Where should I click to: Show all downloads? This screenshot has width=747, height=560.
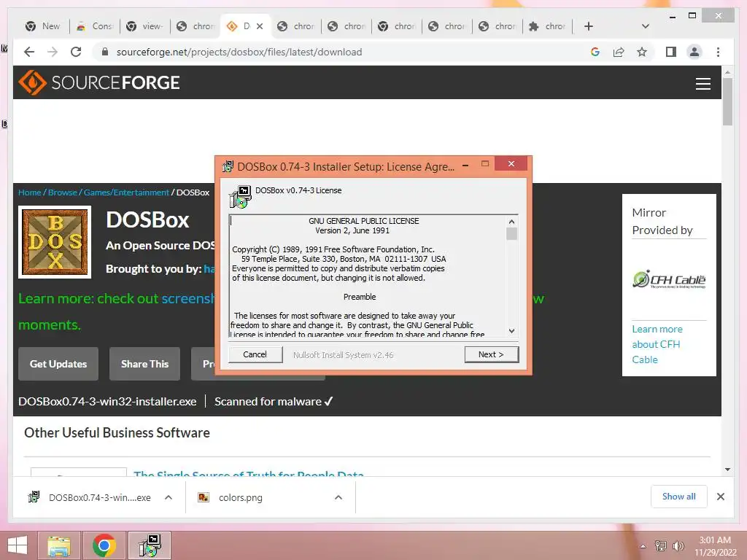678,497
